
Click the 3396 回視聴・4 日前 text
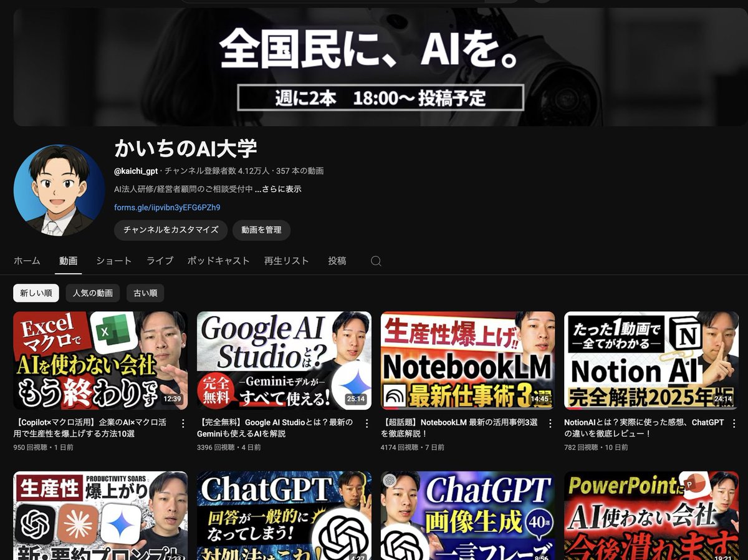pos(229,448)
